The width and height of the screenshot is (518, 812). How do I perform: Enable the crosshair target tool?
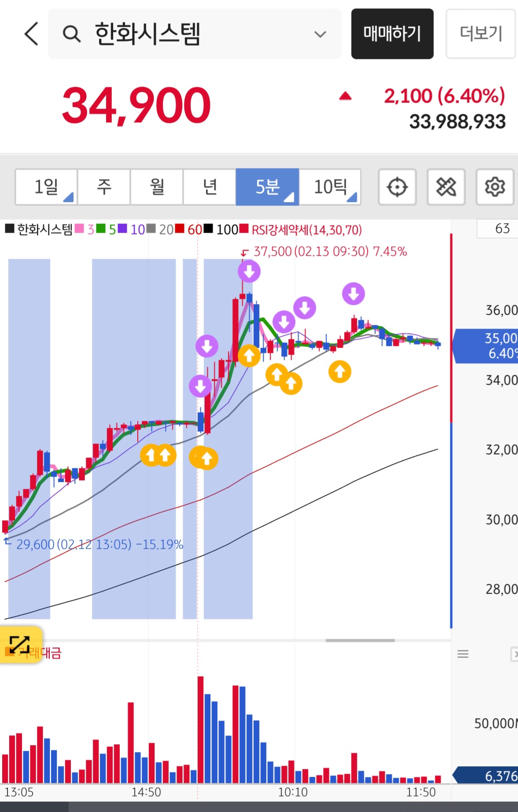397,187
